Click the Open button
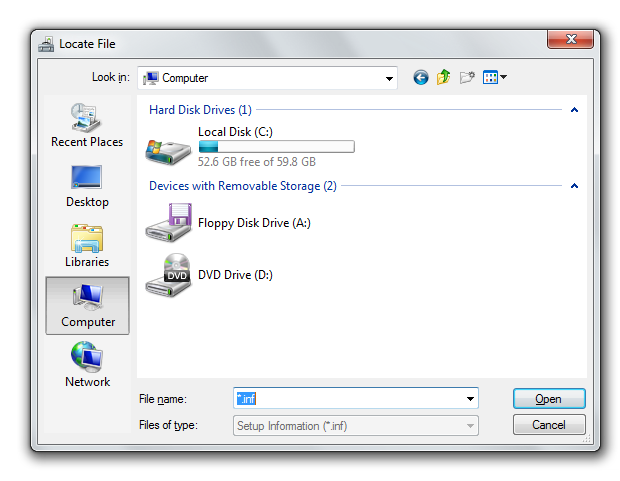Image resolution: width=620 pixels, height=481 pixels. (549, 399)
